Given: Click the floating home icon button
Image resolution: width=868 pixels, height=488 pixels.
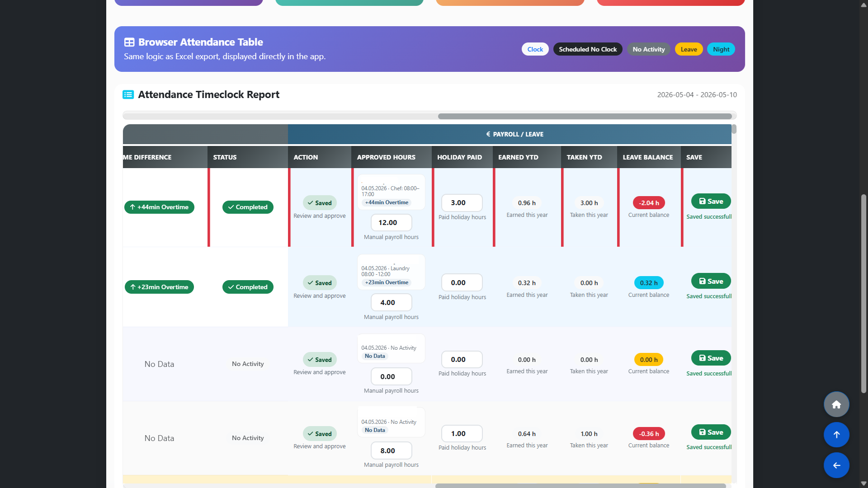Looking at the screenshot, I should pos(836,404).
